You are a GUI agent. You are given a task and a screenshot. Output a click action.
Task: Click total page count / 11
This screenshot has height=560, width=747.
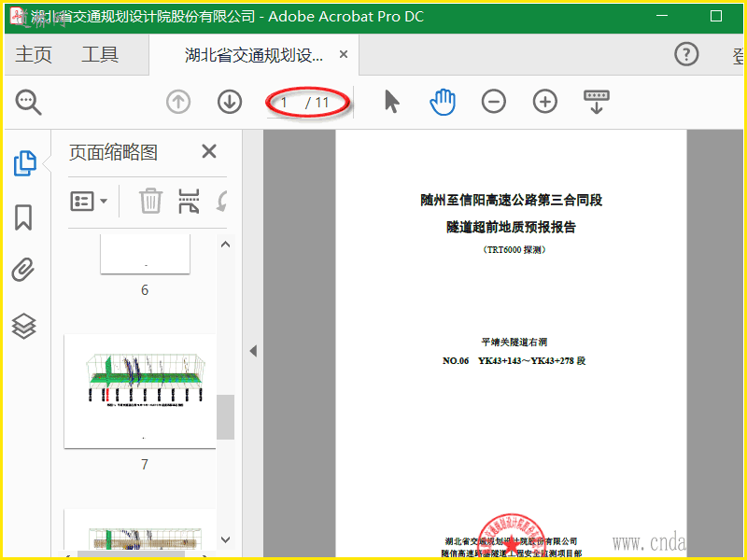coord(317,103)
